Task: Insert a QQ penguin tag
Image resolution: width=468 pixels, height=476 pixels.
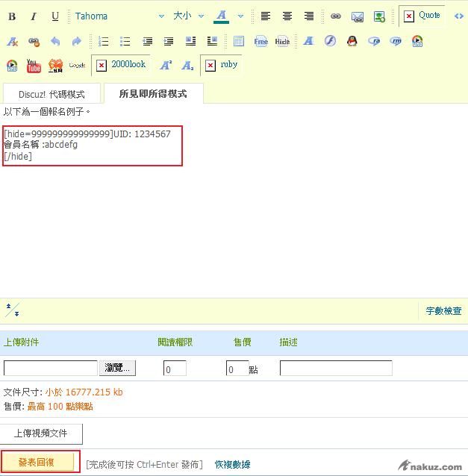Action: (x=352, y=41)
